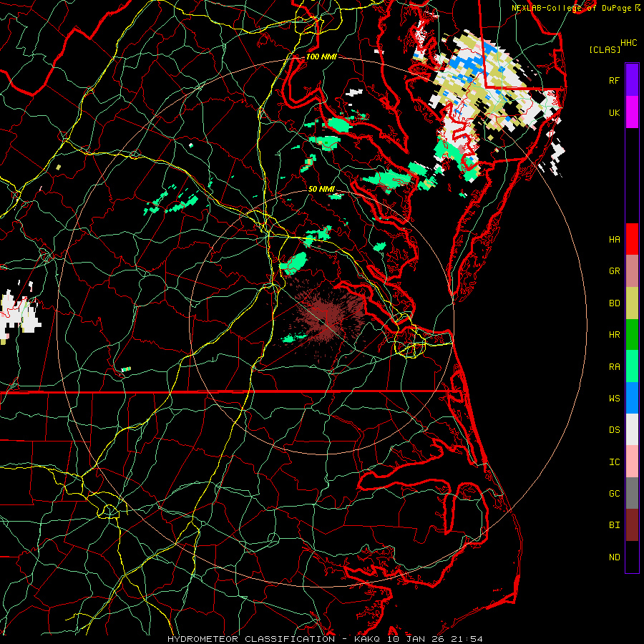
Task: Select the WS blue legend swatch
Action: pos(632,398)
